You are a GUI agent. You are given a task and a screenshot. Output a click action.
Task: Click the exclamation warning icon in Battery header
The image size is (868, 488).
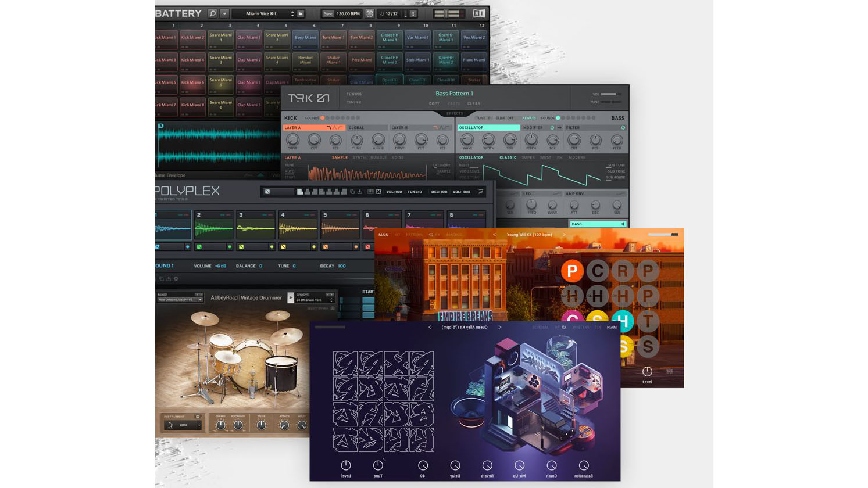click(x=413, y=13)
